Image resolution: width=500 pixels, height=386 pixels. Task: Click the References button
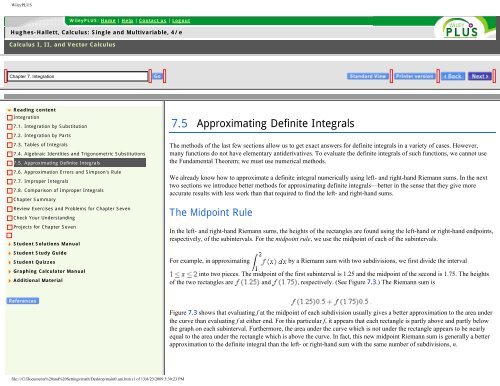point(23,301)
